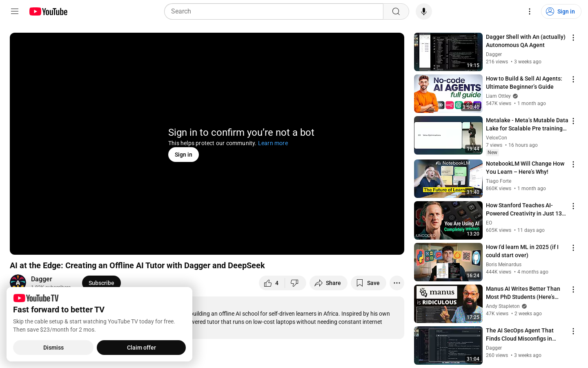Share the video
Viewport: 588px width, 368px height.
[328, 283]
